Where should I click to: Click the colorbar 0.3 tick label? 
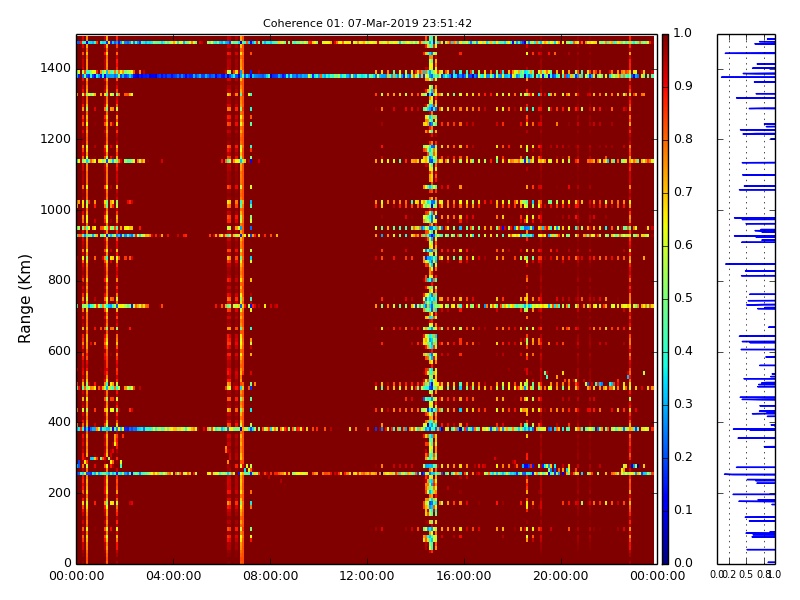point(683,404)
